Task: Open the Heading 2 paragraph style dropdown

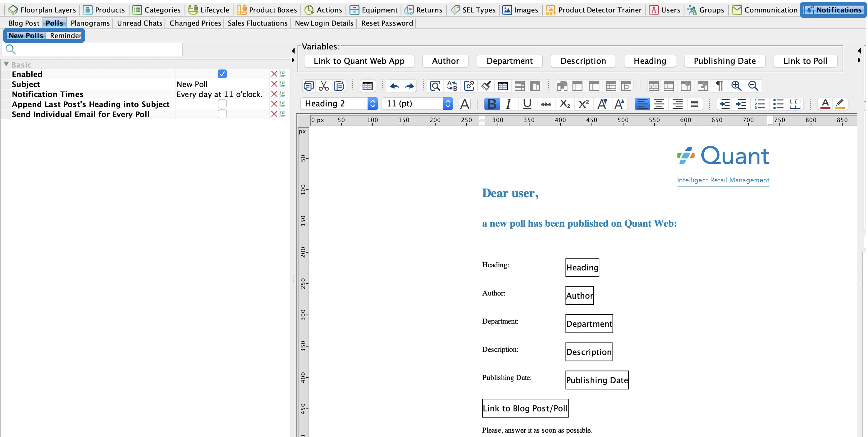Action: coord(339,103)
